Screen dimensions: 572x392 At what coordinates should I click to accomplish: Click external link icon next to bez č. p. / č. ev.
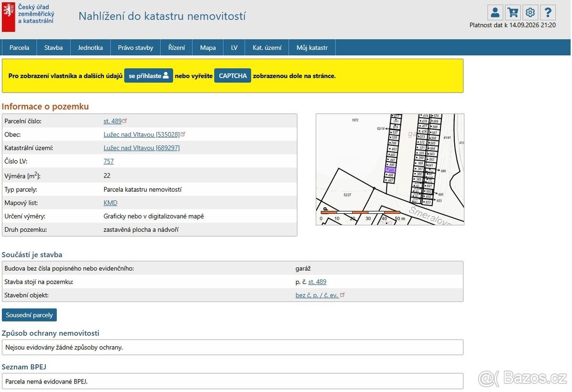coord(342,295)
